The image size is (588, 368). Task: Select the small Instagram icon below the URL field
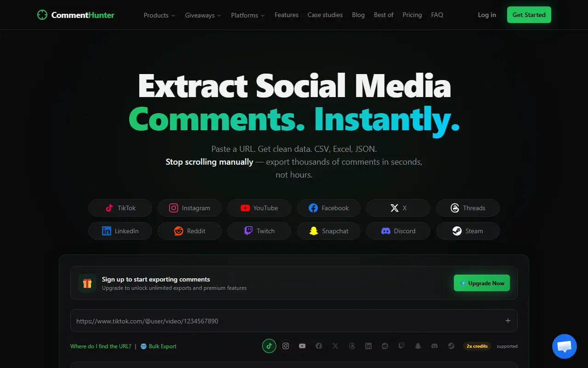tap(286, 346)
